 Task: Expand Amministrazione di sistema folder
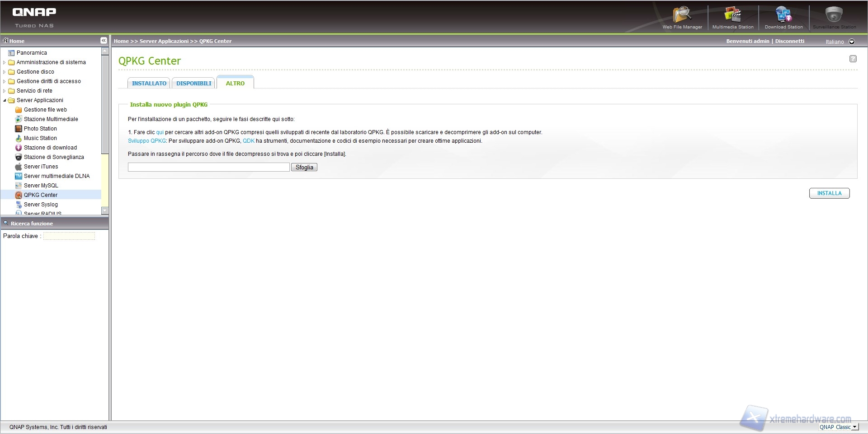tap(5, 62)
